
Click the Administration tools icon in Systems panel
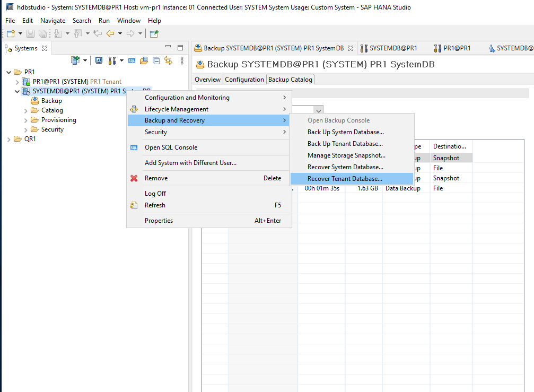click(x=111, y=60)
